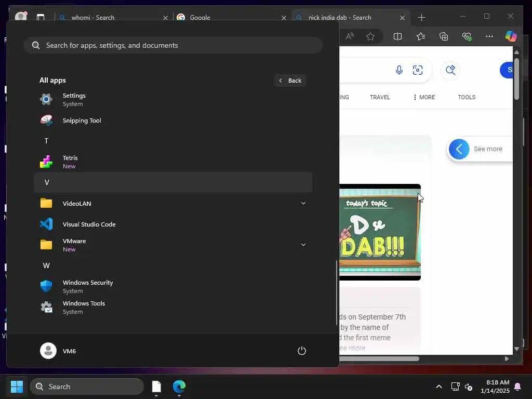The image size is (532, 399).
Task: Launch Snipping Tool from the app list
Action: coord(173,120)
